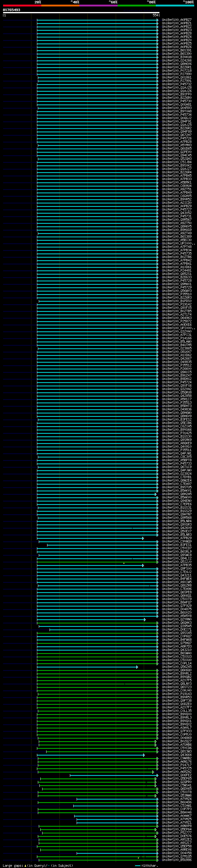Choose the UniRef100_A7VMZ4 label

click(177, 799)
